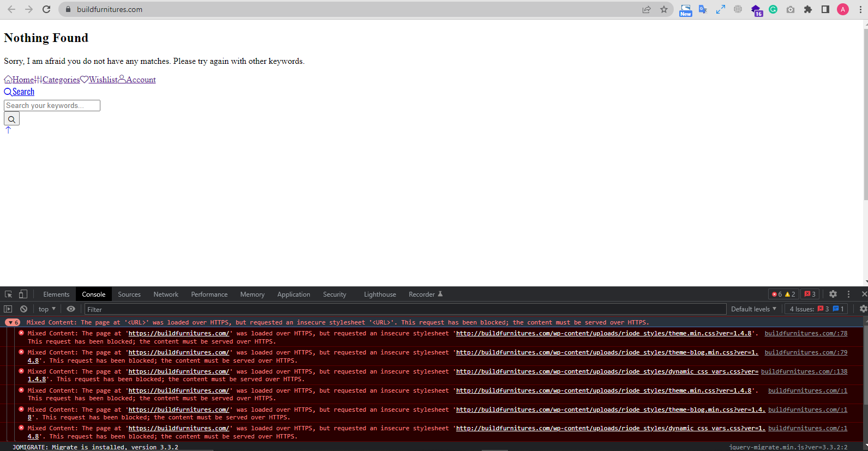Click the error and warning count badge
Image resolution: width=868 pixels, height=451 pixels.
(783, 294)
